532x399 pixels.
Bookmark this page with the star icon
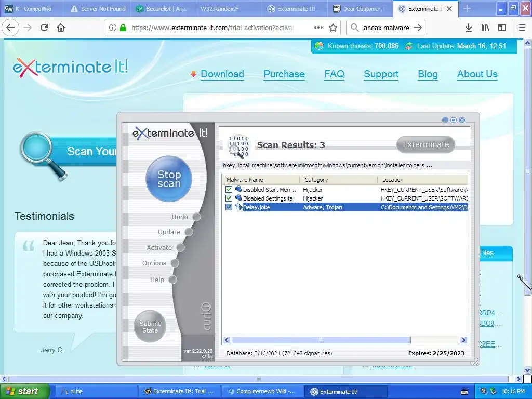[333, 28]
